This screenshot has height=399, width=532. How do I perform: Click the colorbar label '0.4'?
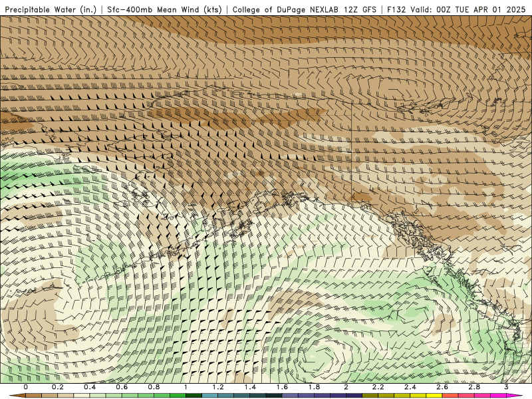[x=90, y=387]
